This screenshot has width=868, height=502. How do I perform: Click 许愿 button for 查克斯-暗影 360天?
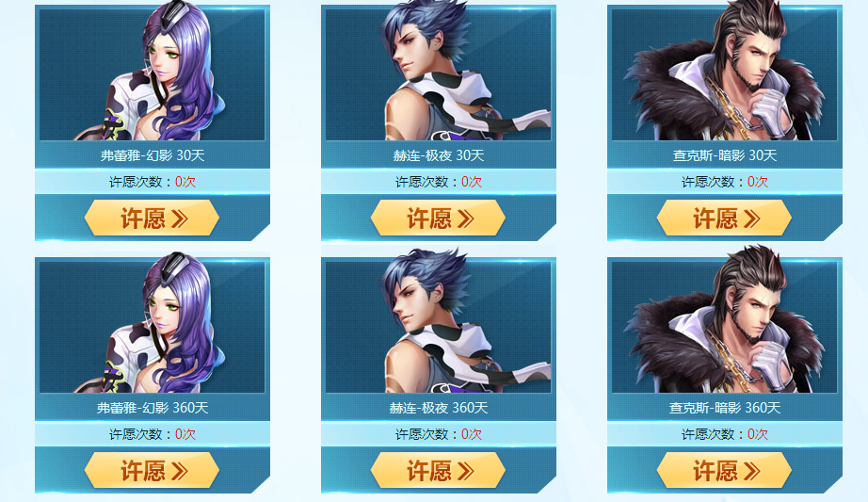click(724, 470)
